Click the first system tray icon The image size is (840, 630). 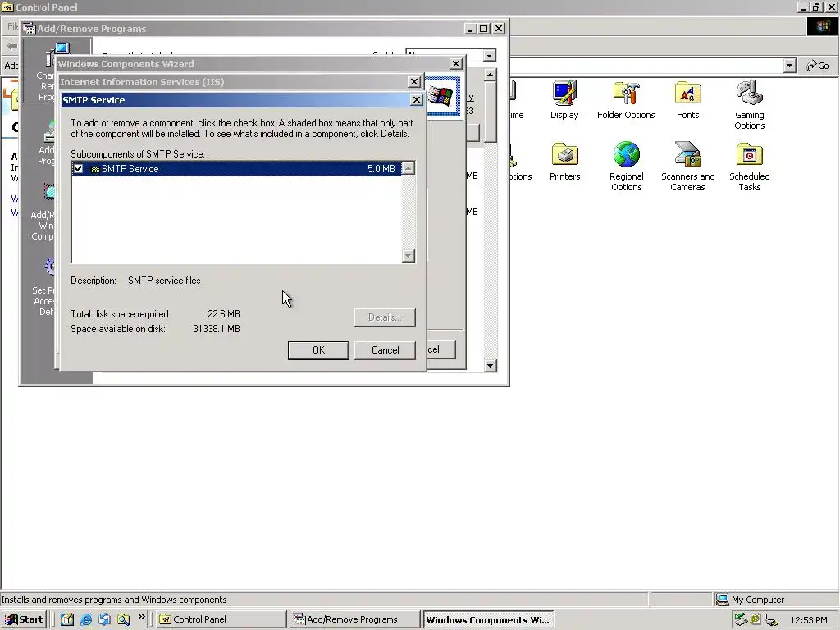click(741, 619)
